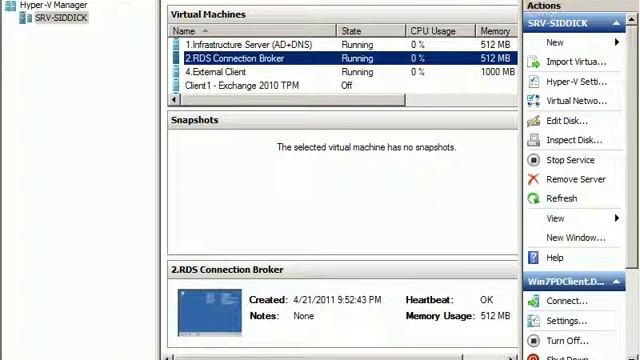640x360 pixels.
Task: Click the RDS Connection Broker VM icon
Action: click(176, 58)
